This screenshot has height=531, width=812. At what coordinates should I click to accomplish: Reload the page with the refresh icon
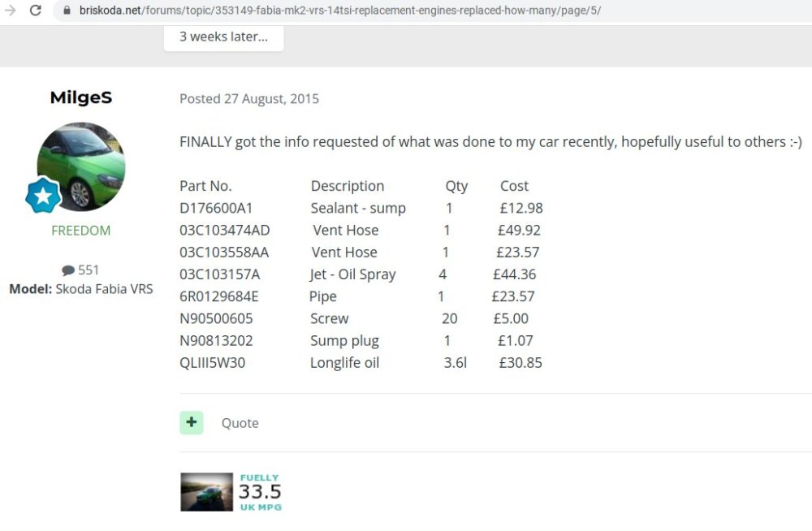click(35, 10)
